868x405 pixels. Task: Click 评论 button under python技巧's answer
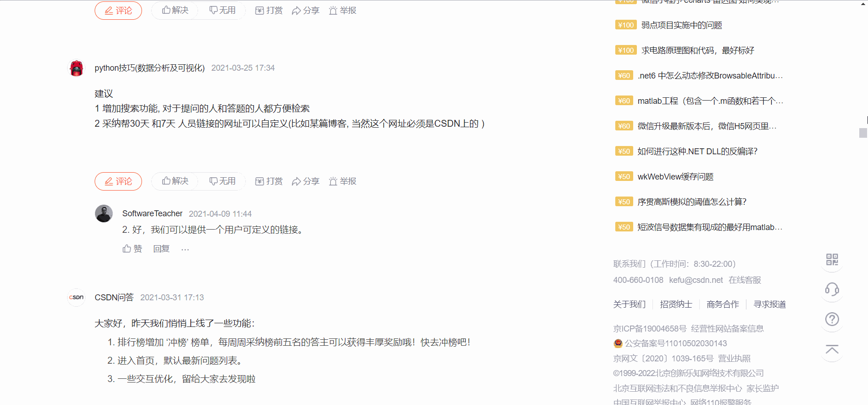[x=118, y=181]
